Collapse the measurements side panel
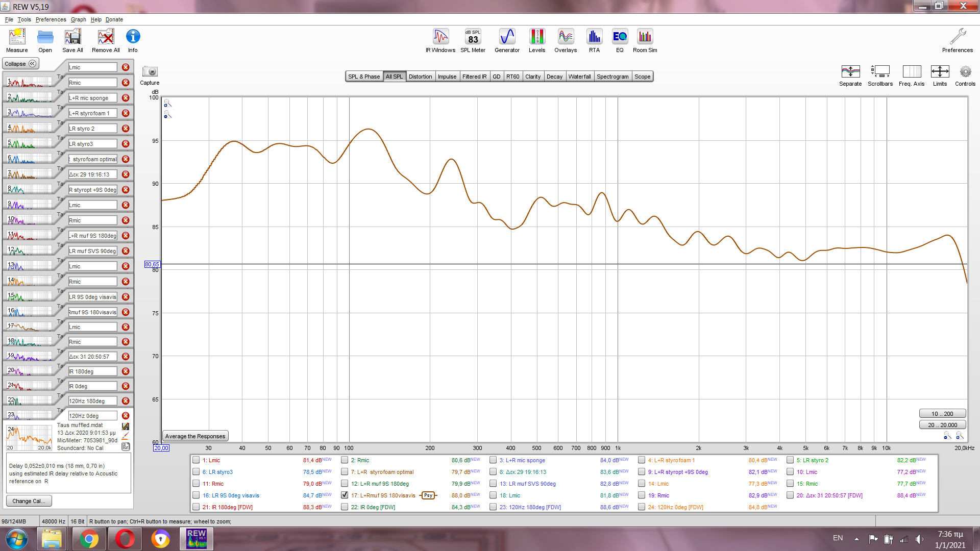Screen dimensions: 980x551 (20, 64)
